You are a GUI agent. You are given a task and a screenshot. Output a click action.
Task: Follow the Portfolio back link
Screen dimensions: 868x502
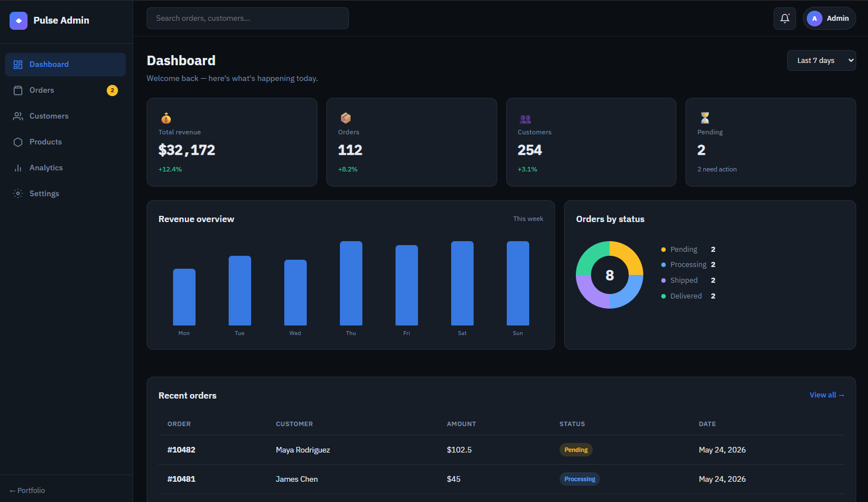click(x=28, y=491)
